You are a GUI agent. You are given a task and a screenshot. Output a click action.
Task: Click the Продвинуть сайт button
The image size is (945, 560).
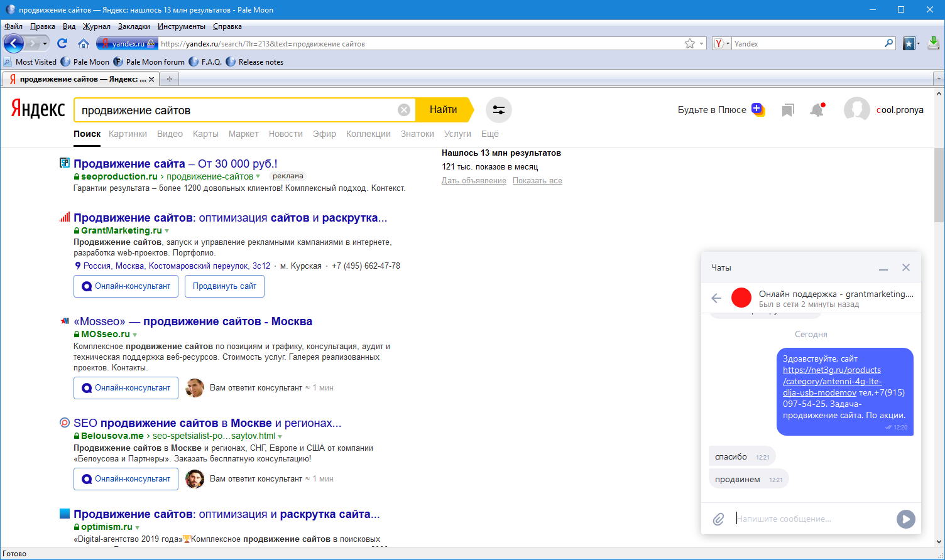point(224,286)
